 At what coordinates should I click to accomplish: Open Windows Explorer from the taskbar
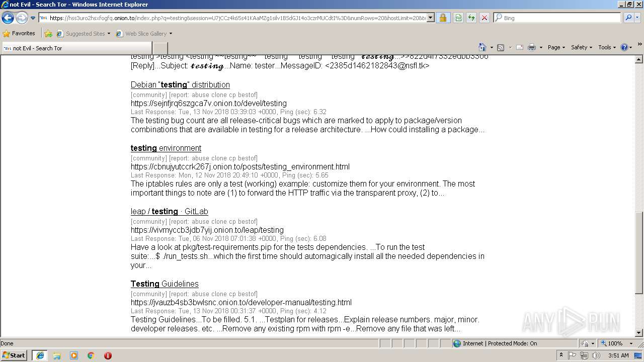click(x=57, y=355)
